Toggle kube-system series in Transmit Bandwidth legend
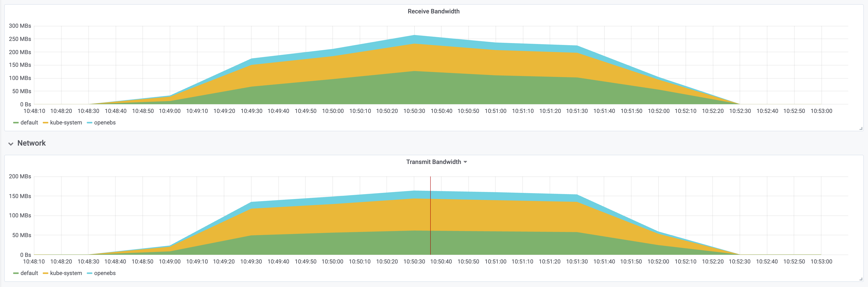 pos(66,273)
